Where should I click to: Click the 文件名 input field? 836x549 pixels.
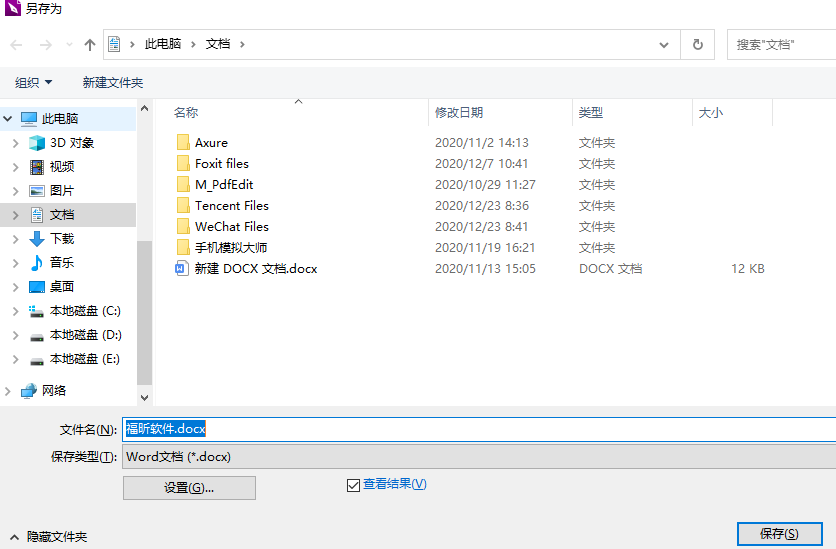point(479,429)
